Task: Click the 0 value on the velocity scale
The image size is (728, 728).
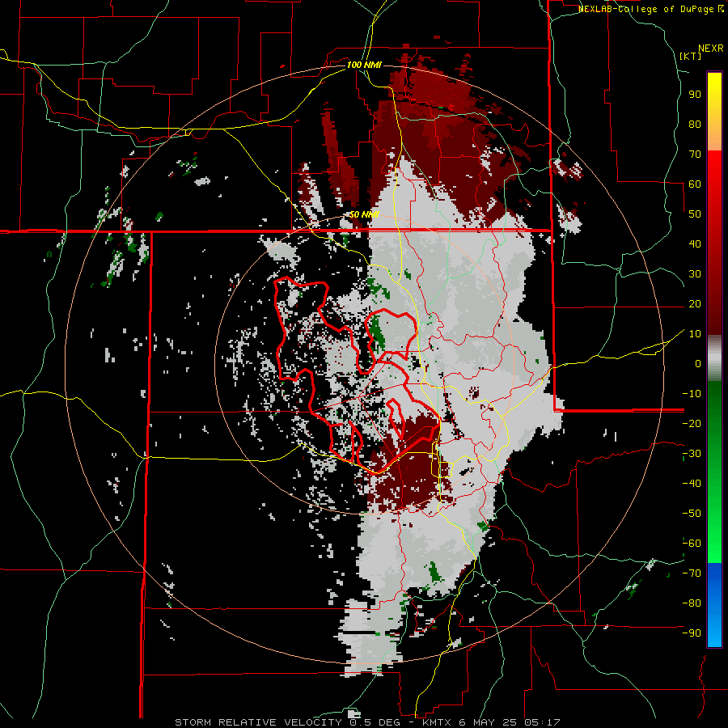Action: point(698,363)
